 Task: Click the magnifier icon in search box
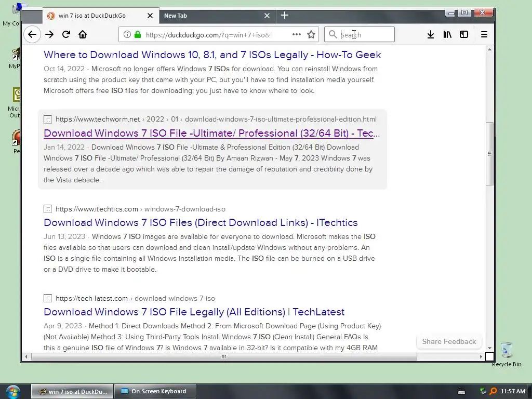point(333,34)
